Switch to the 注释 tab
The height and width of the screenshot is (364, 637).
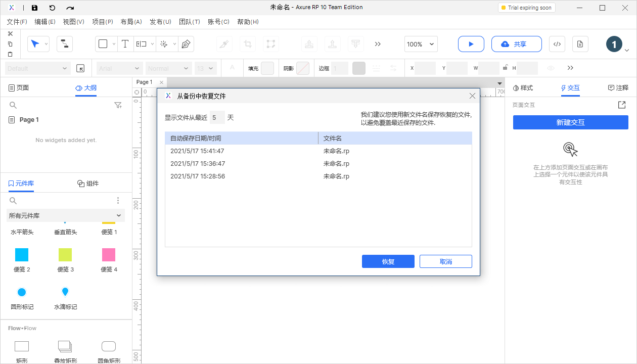618,88
